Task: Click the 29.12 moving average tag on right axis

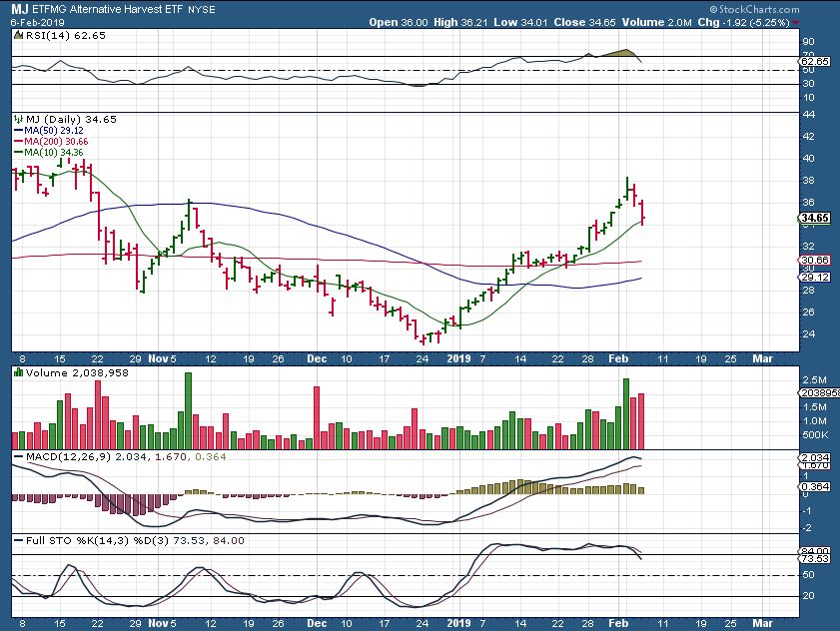Action: pyautogui.click(x=816, y=278)
